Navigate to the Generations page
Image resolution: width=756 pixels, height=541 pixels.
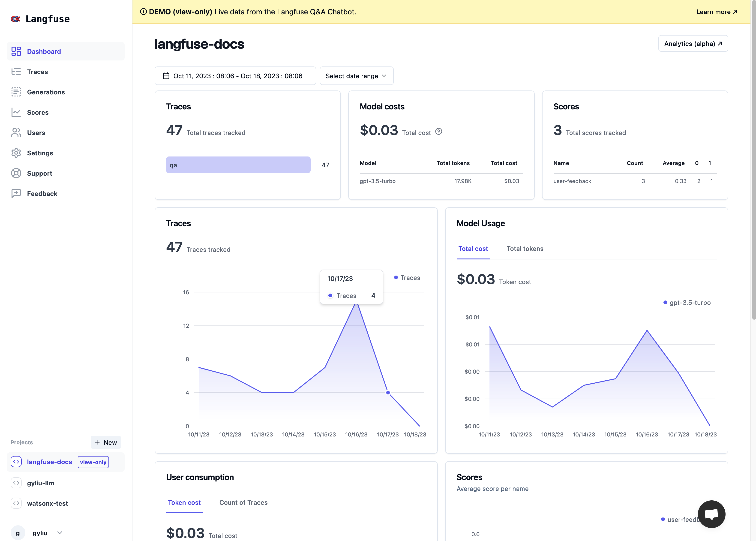(x=66, y=92)
